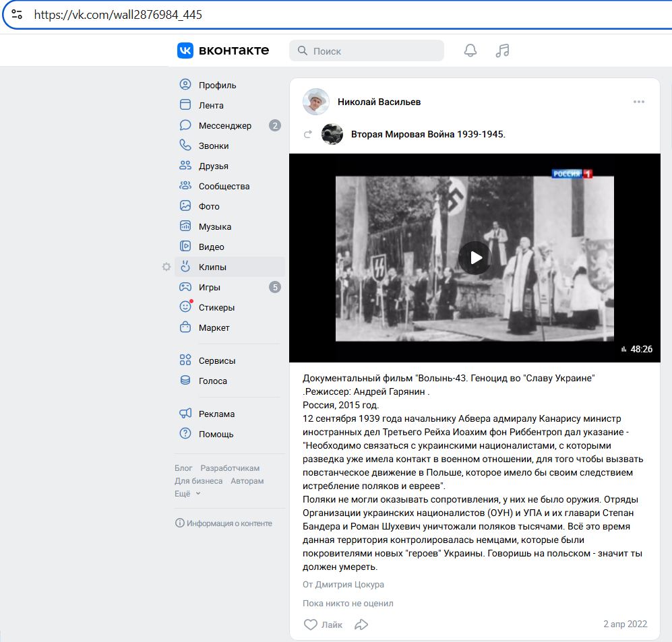Viewport: 672px width, 642px height.
Task: Expand the Ещё footer menu
Action: 187,493
